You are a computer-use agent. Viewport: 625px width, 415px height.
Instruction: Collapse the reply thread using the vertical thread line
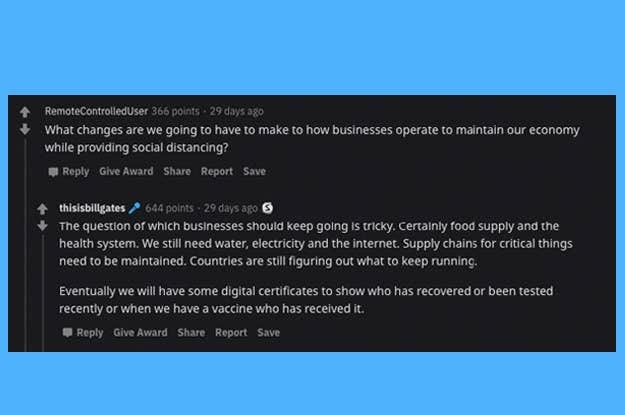pyautogui.click(x=42, y=290)
